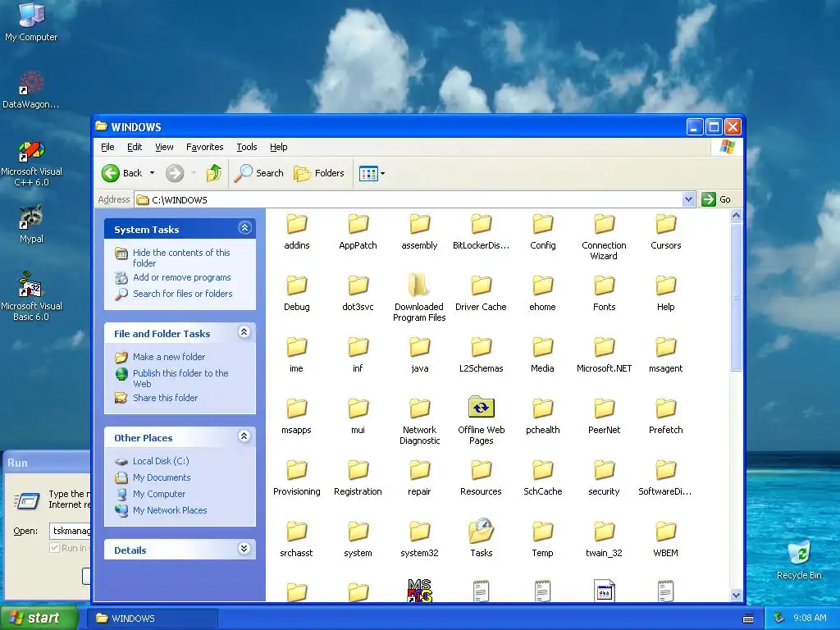Open the Views dropdown button

pyautogui.click(x=372, y=173)
